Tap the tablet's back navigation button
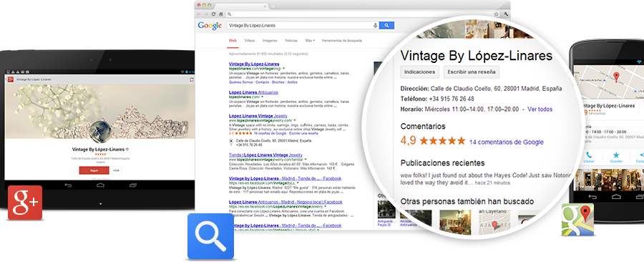 (x=69, y=185)
